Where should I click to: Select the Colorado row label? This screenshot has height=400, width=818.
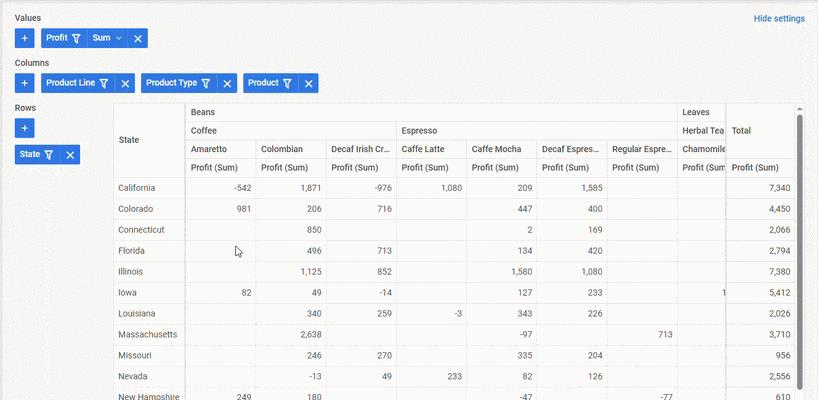point(149,209)
